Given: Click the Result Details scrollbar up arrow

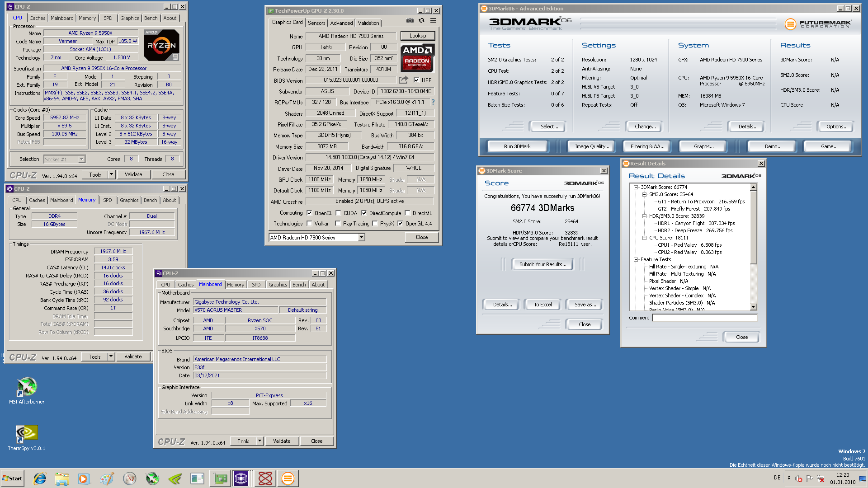Looking at the screenshot, I should pyautogui.click(x=753, y=187).
